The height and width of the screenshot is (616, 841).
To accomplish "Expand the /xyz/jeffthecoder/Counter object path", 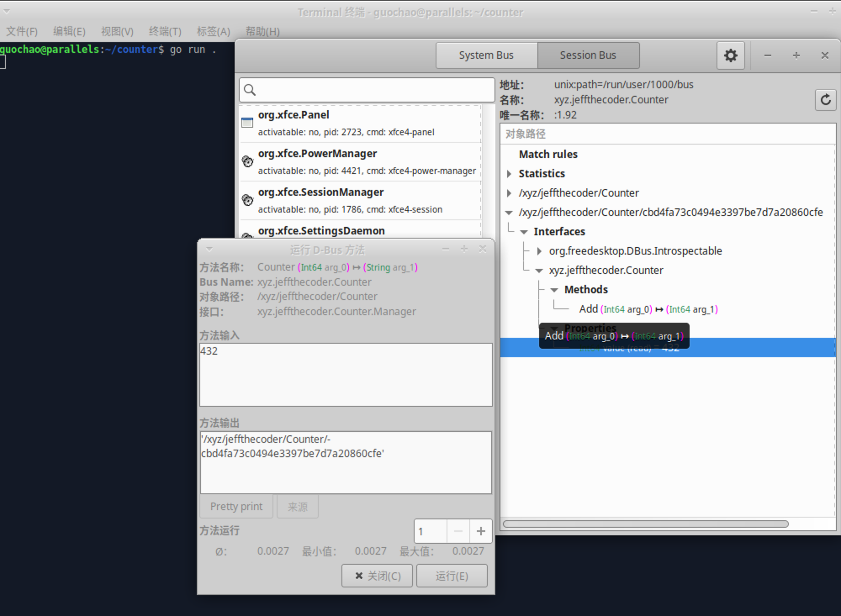I will (x=509, y=193).
